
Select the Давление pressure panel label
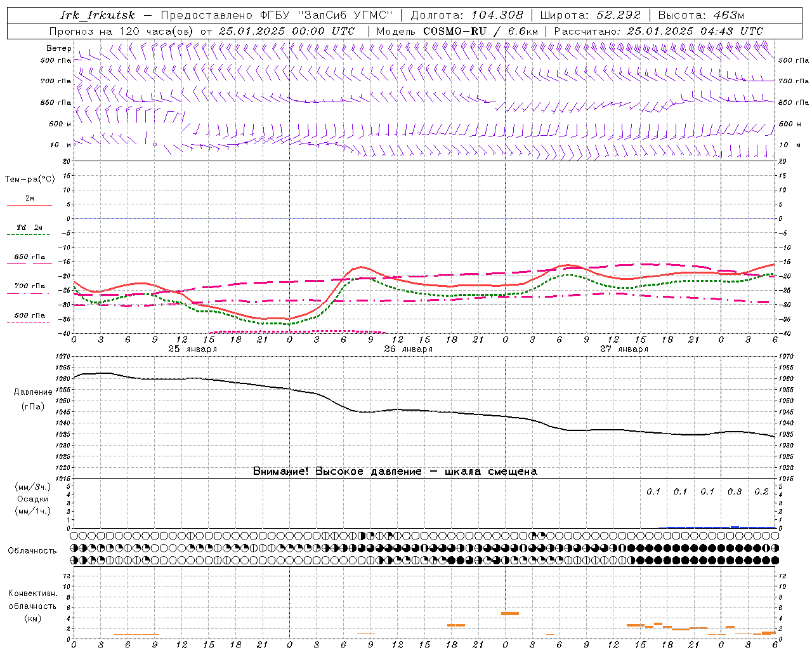(33, 392)
